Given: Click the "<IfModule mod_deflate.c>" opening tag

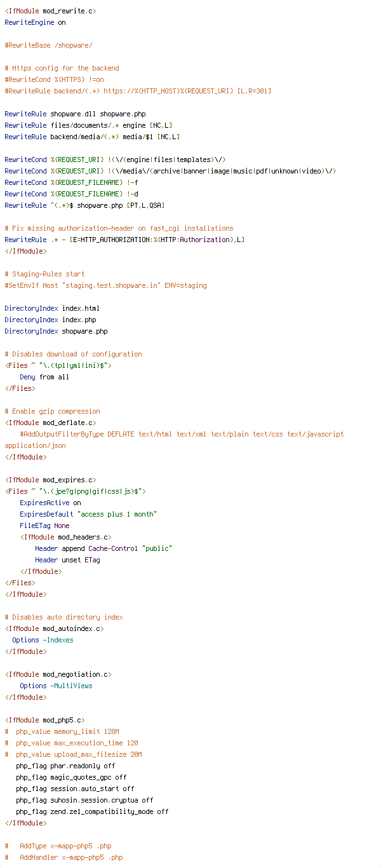Looking at the screenshot, I should coord(51,423).
